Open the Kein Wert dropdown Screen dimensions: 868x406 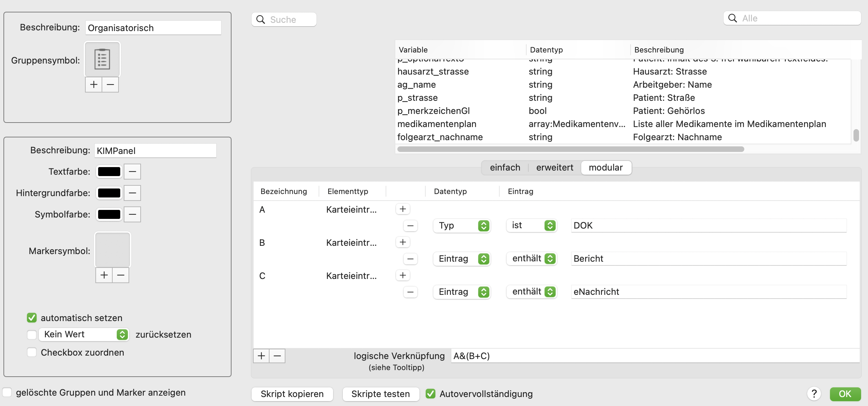[84, 334]
